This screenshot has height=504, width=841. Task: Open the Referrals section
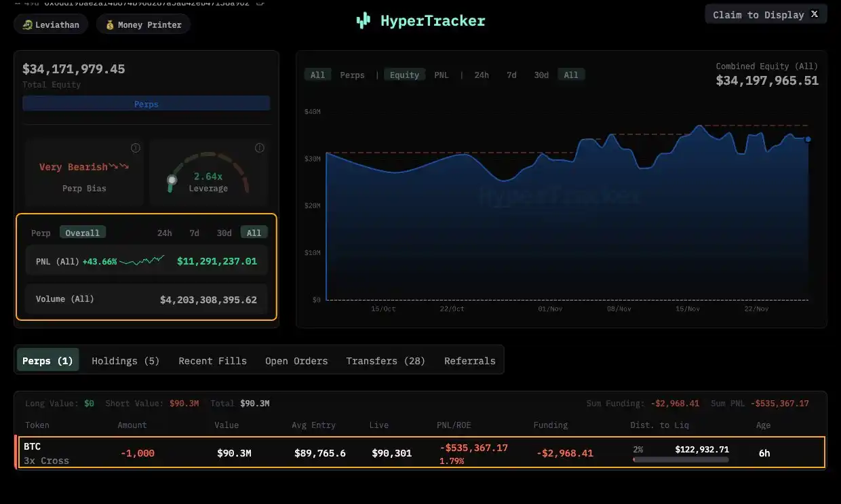tap(469, 361)
